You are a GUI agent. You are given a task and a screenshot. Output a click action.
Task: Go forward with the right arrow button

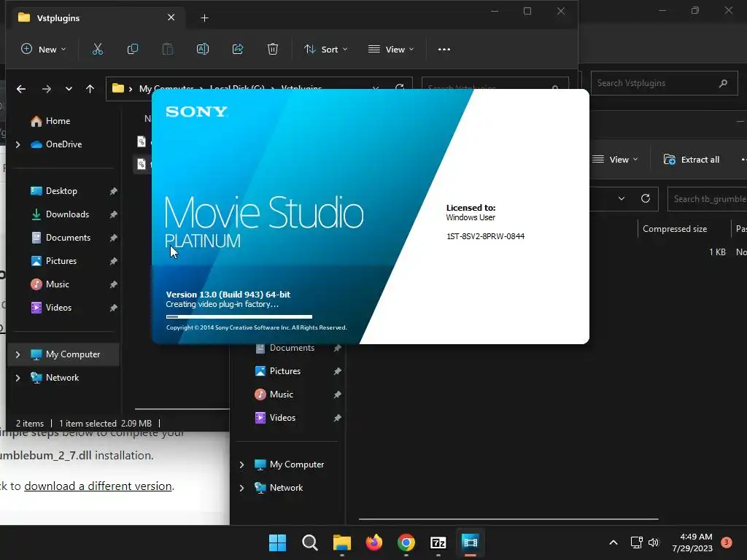46,89
